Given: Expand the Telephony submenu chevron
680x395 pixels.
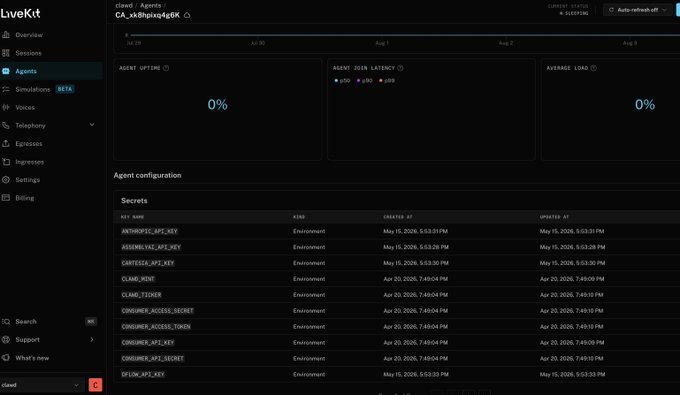Looking at the screenshot, I should 92,125.
